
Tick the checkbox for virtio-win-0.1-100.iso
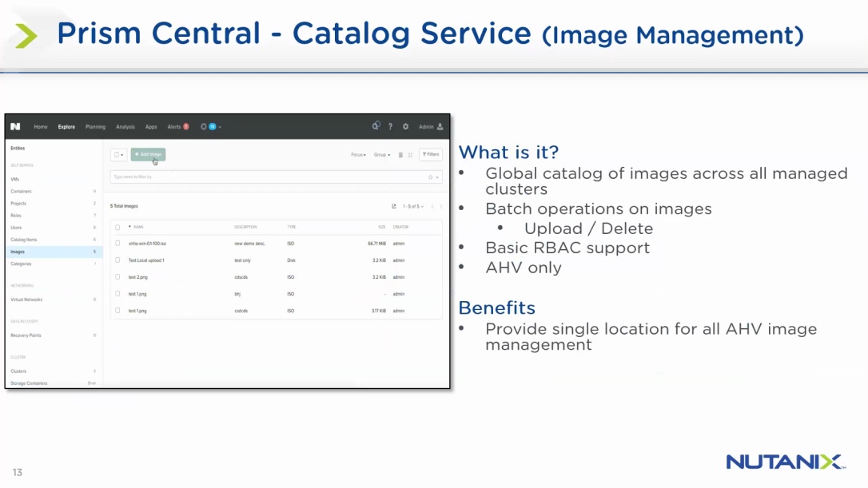[117, 243]
